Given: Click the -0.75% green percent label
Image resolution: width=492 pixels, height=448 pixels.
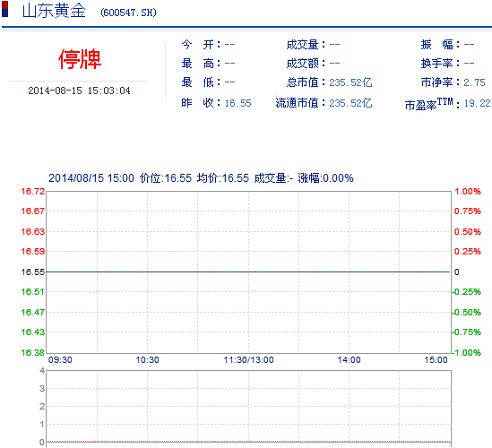Looking at the screenshot, I should click(467, 332).
